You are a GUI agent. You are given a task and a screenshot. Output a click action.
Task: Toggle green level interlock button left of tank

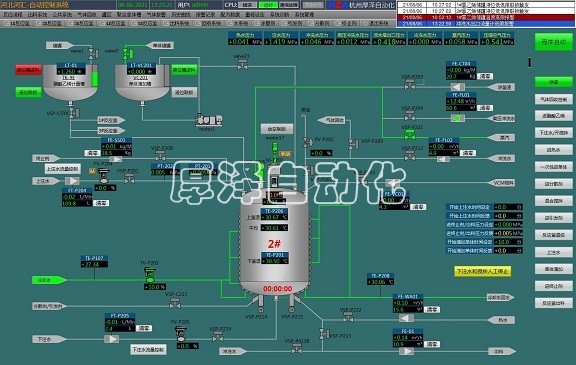[29, 92]
